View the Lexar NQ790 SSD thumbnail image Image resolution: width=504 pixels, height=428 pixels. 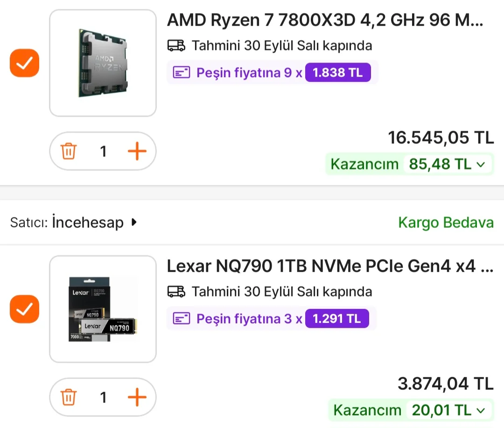[103, 309]
